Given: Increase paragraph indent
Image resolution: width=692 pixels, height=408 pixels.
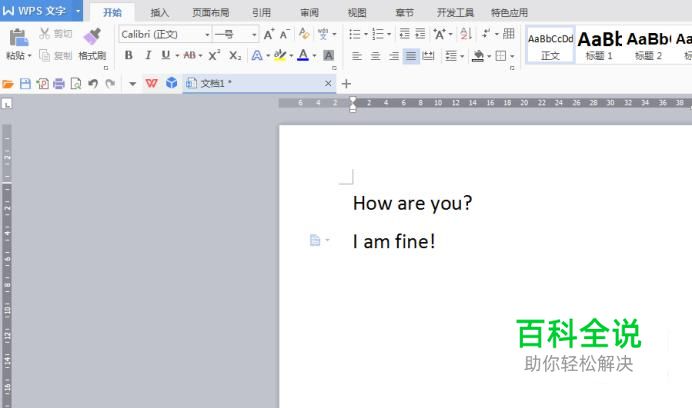Looking at the screenshot, I should pos(421,34).
